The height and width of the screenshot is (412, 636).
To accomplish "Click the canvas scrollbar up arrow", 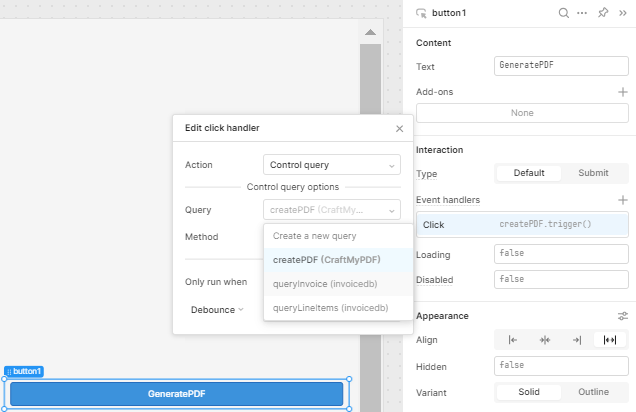I will tap(370, 32).
